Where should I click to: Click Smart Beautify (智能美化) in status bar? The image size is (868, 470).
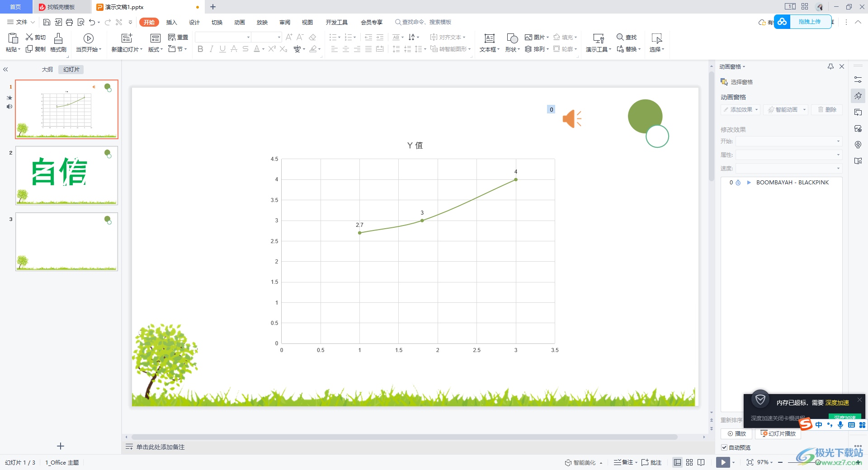pos(581,462)
